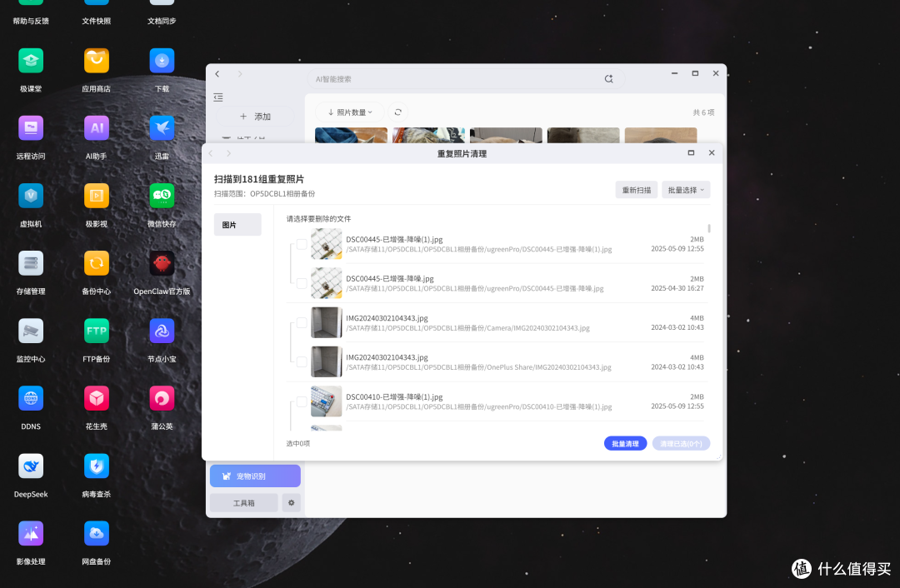Select the 图片 tab in duplicate cleaner
Viewport: 900px width, 588px height.
[x=237, y=225]
